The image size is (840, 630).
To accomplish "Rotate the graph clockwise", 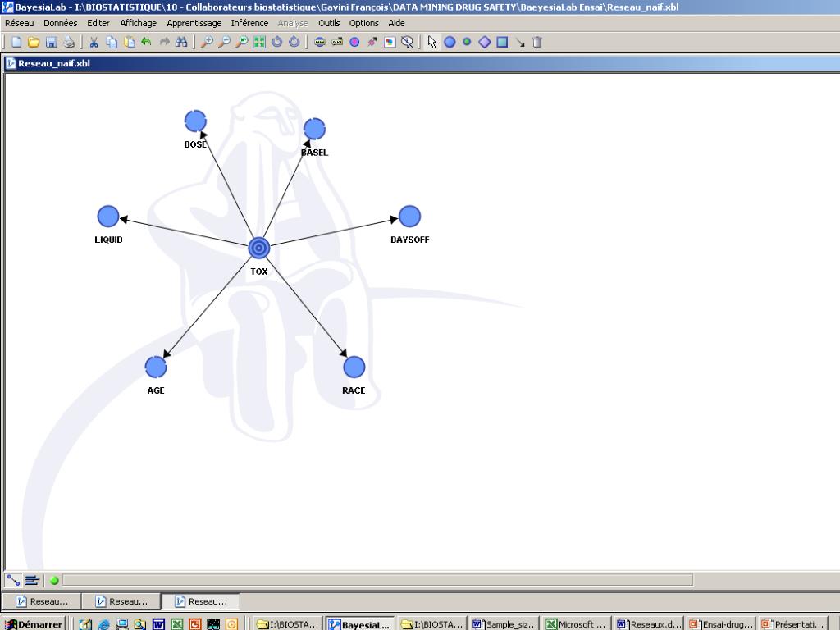I will (x=294, y=42).
